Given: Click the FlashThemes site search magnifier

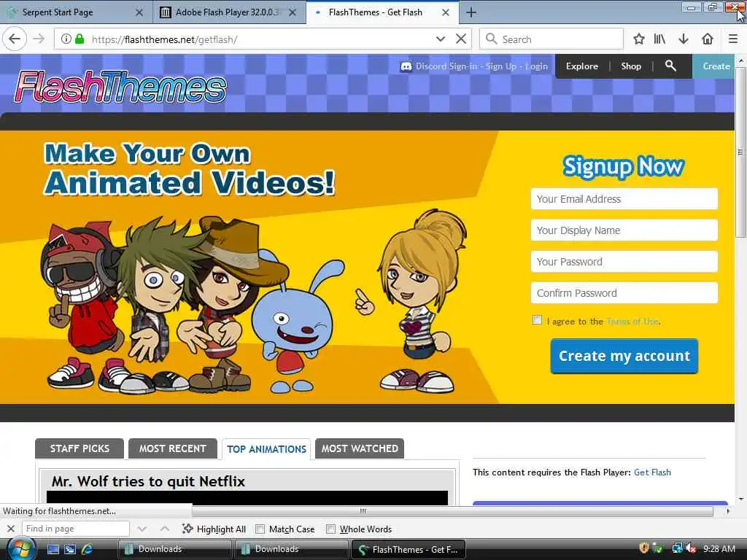Looking at the screenshot, I should (x=670, y=66).
